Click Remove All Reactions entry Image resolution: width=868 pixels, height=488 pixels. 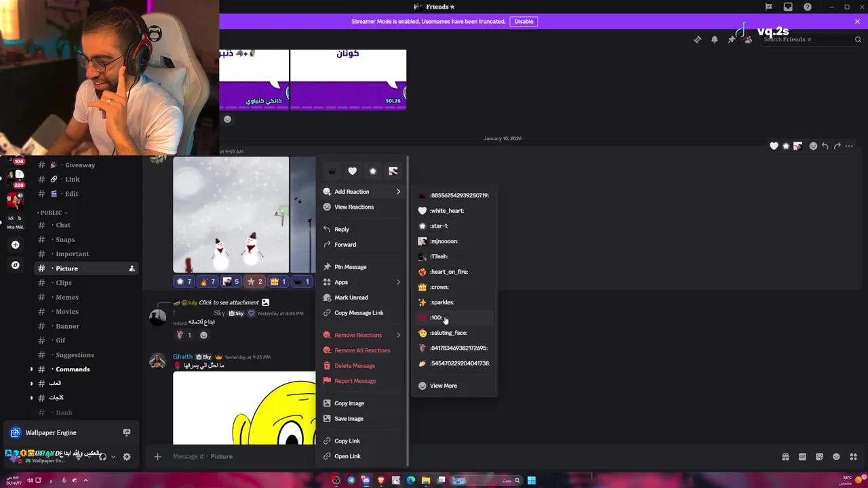tap(362, 350)
